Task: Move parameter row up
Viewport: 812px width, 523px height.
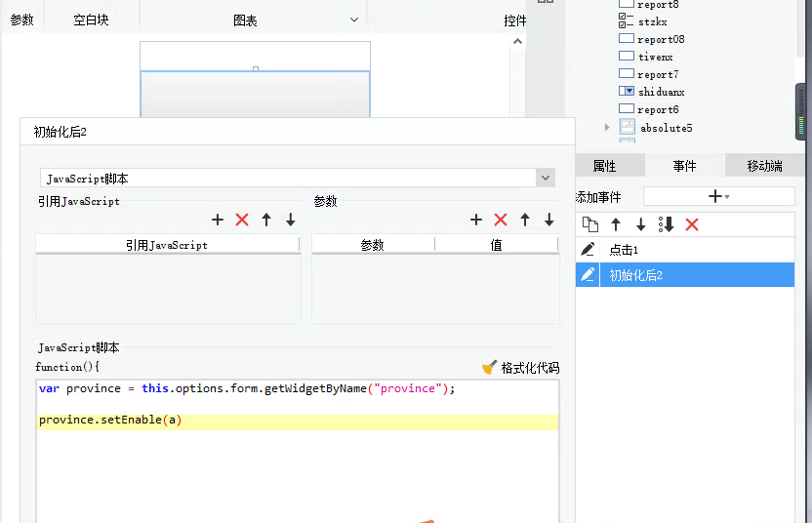Action: click(x=525, y=220)
